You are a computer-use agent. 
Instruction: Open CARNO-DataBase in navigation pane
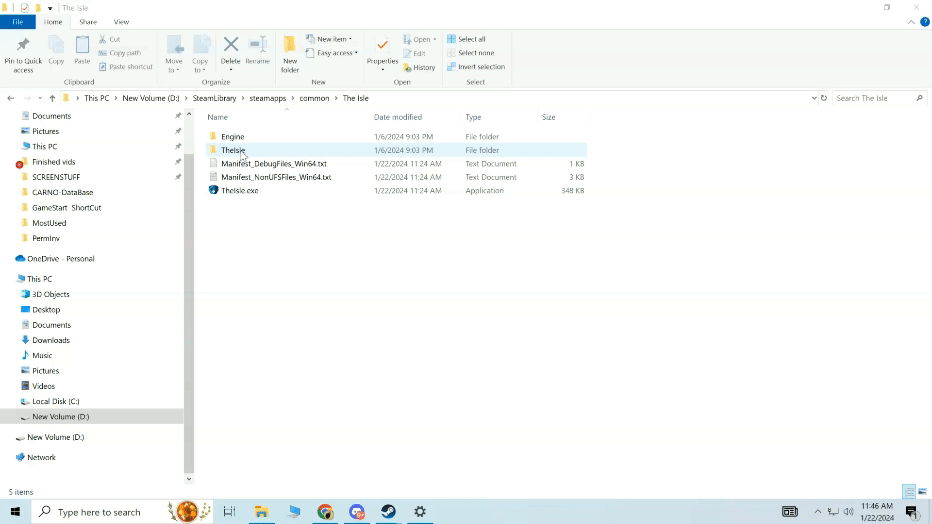pos(62,192)
